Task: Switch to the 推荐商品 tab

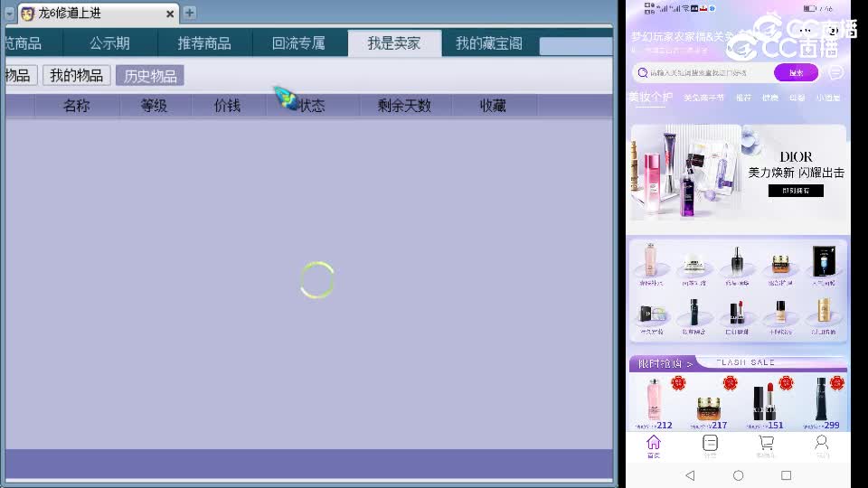Action: pyautogui.click(x=204, y=43)
